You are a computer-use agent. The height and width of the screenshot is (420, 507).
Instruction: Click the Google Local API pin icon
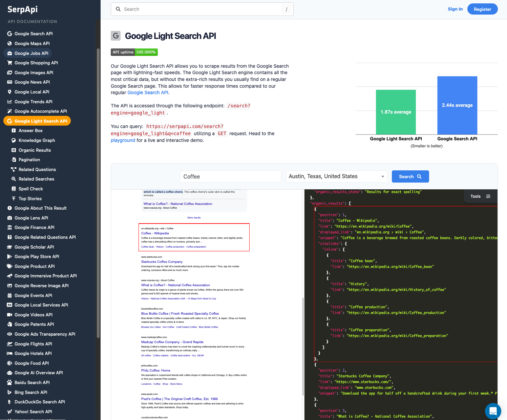pos(9,92)
